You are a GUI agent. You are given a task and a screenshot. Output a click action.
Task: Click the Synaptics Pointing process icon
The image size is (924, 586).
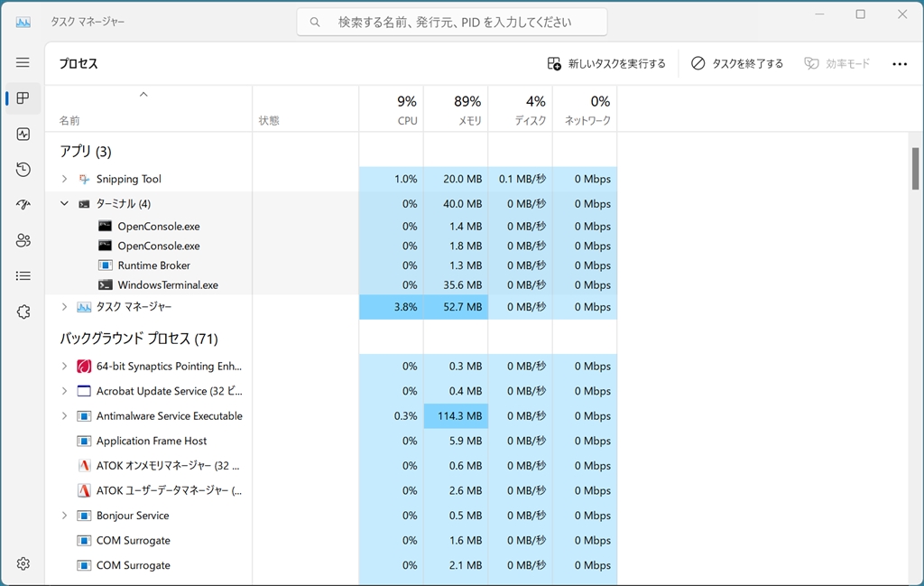[84, 366]
